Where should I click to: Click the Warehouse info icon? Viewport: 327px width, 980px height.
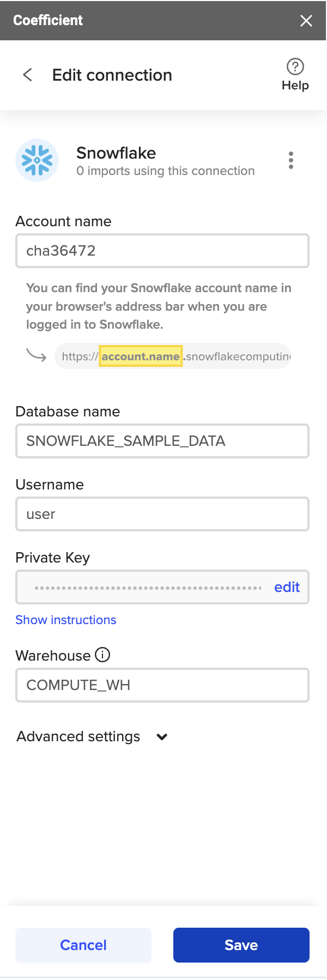pyautogui.click(x=102, y=655)
